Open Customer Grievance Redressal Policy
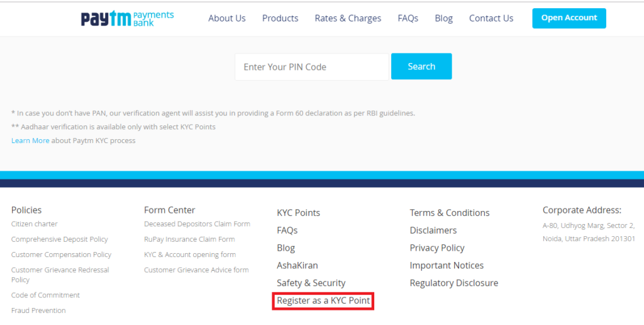The width and height of the screenshot is (644, 325). click(60, 275)
